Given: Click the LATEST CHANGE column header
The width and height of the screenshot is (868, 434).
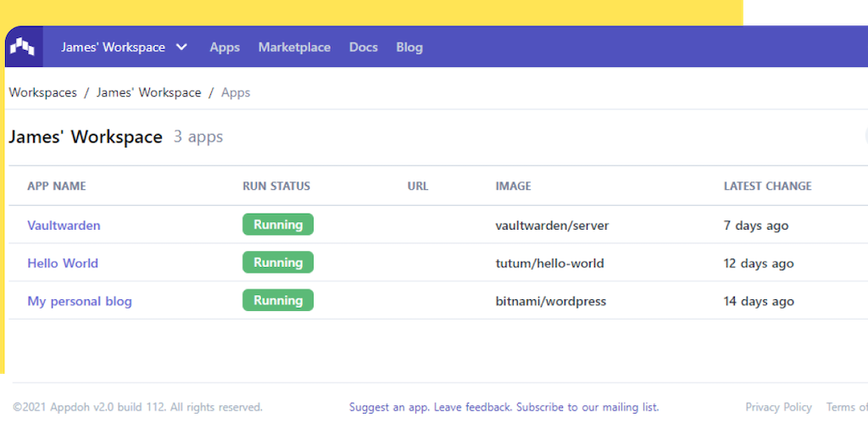Looking at the screenshot, I should click(x=767, y=186).
